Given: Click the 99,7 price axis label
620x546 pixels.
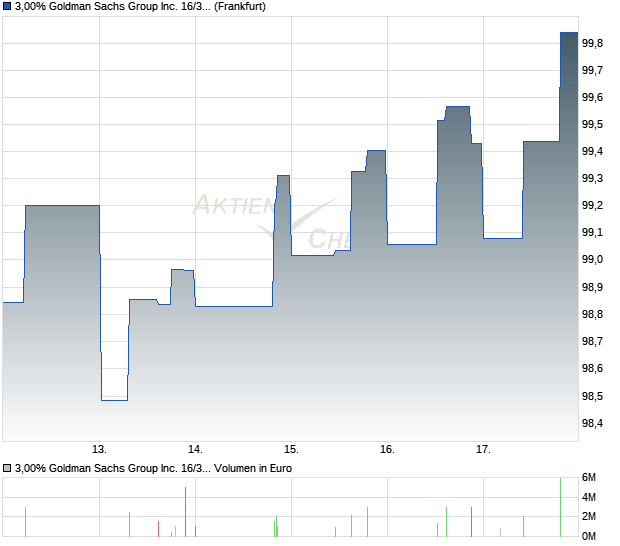Looking at the screenshot, I should click(x=592, y=70).
